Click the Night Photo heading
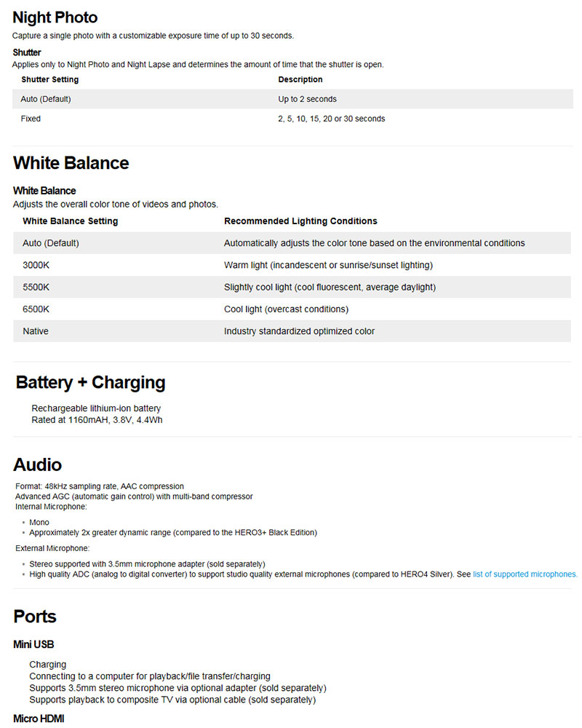The height and width of the screenshot is (728, 582). [55, 17]
